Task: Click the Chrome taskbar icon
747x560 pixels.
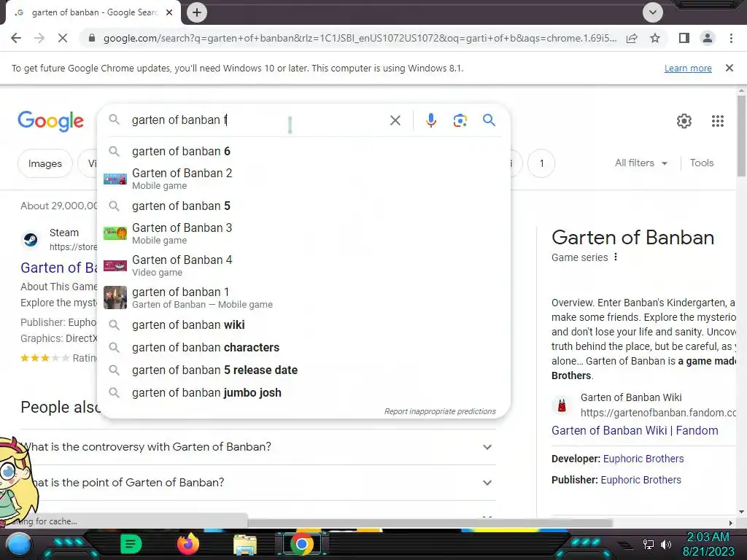Action: 301,544
